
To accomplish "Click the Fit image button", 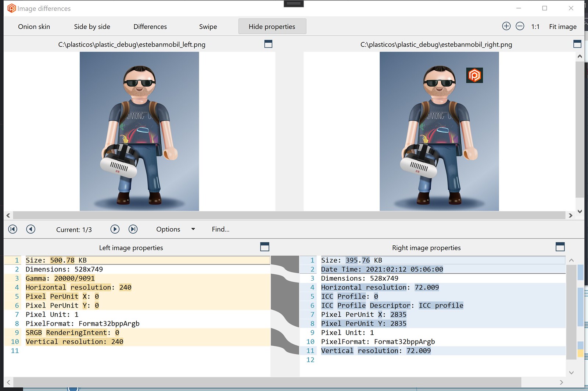I will pyautogui.click(x=562, y=26).
